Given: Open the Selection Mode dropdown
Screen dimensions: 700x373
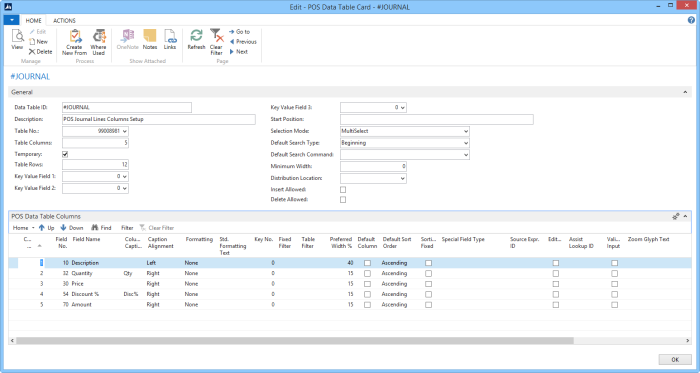Looking at the screenshot, I should [466, 131].
